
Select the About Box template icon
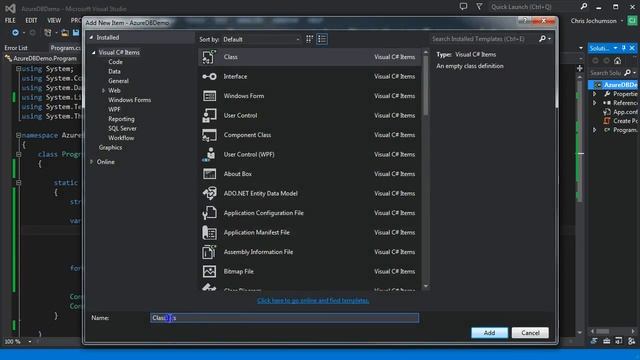209,174
